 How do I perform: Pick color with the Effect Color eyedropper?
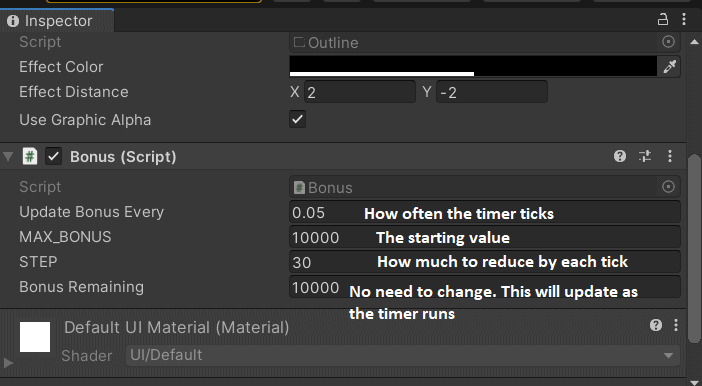point(669,67)
